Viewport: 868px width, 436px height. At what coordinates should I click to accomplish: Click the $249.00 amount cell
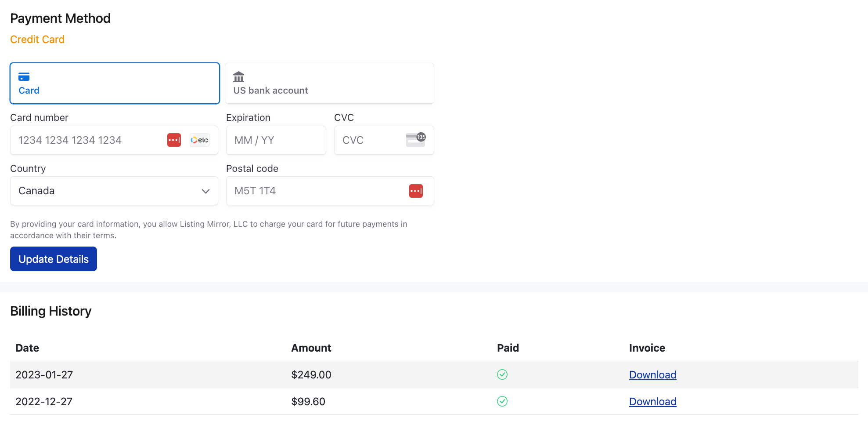click(311, 375)
